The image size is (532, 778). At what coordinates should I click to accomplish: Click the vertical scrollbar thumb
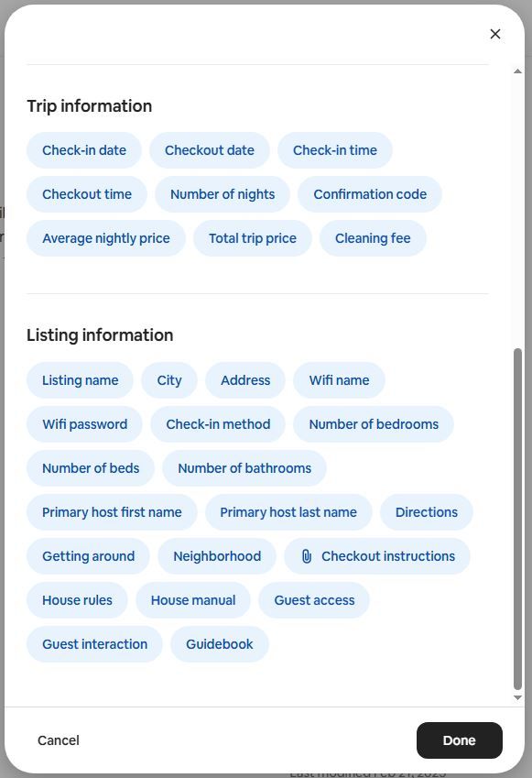pos(517,519)
